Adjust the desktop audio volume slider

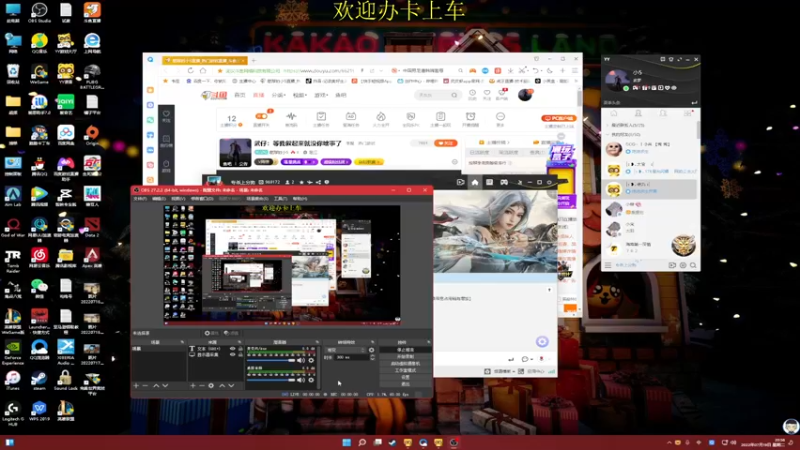click(x=272, y=360)
